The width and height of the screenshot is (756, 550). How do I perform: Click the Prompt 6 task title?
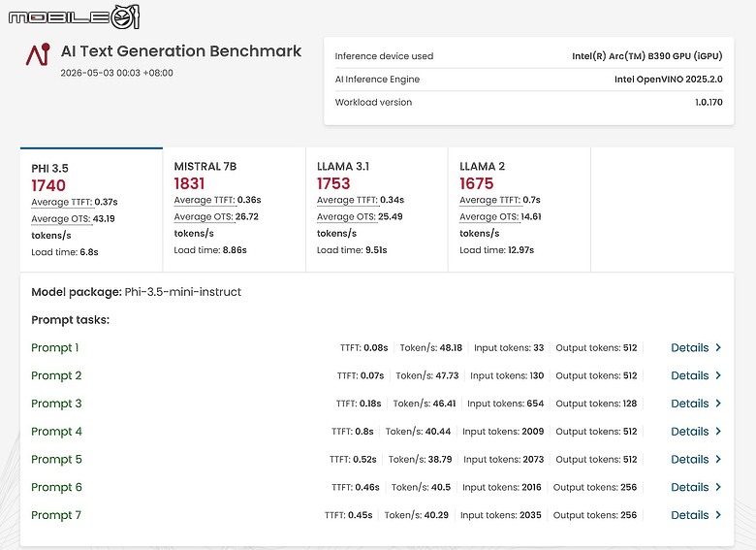56,487
